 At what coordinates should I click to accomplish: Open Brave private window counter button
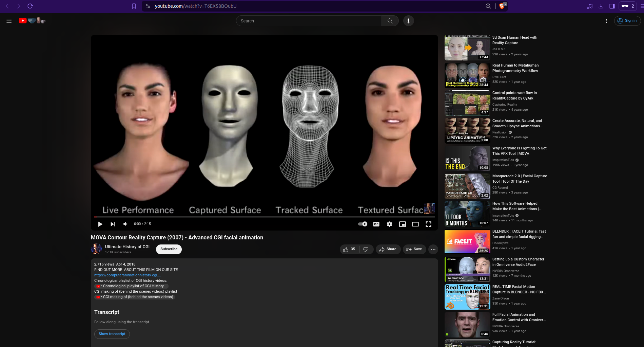click(628, 6)
